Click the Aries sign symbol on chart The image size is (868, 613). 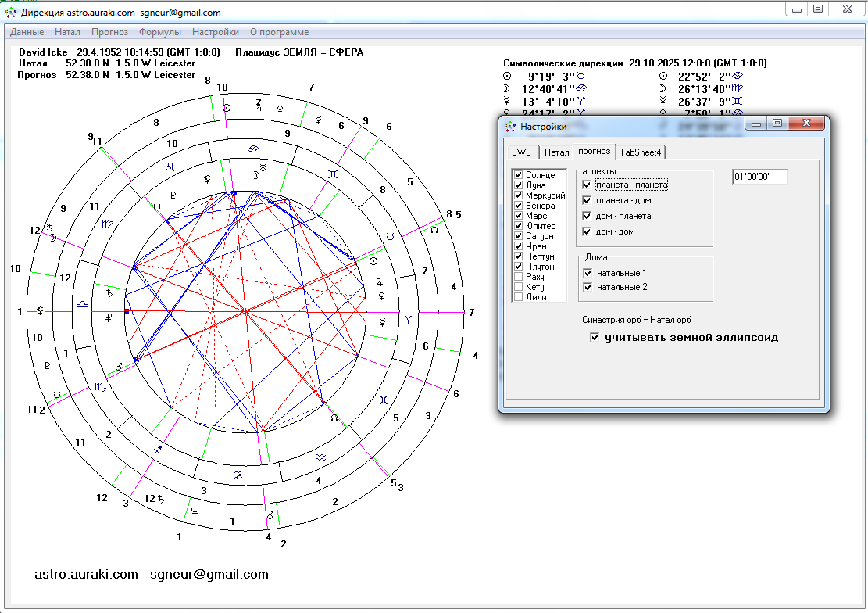(x=406, y=320)
